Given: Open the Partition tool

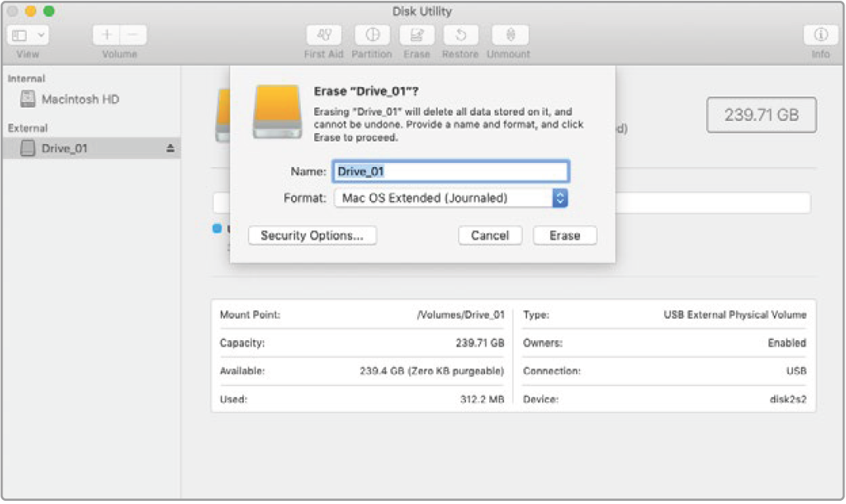Looking at the screenshot, I should point(372,35).
